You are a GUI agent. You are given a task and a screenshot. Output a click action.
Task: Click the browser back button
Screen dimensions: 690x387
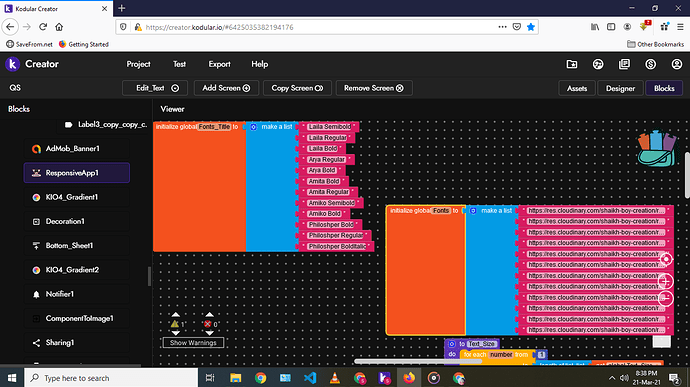pyautogui.click(x=10, y=27)
